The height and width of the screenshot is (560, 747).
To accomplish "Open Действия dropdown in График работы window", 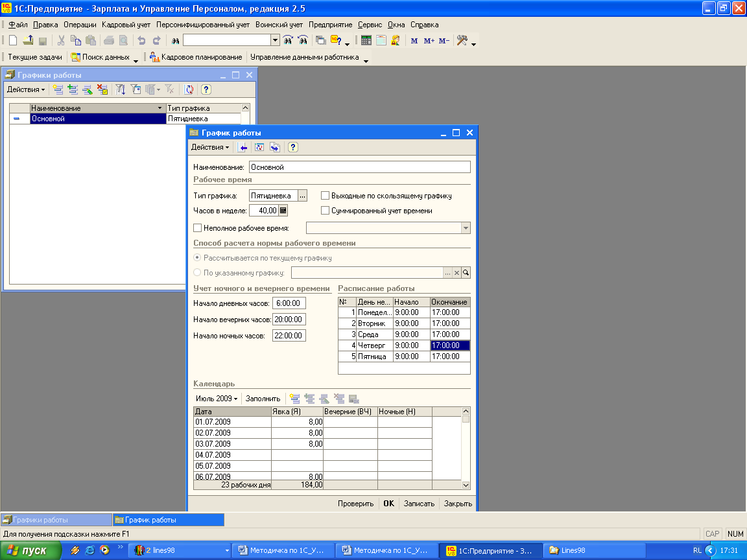I will 210,147.
